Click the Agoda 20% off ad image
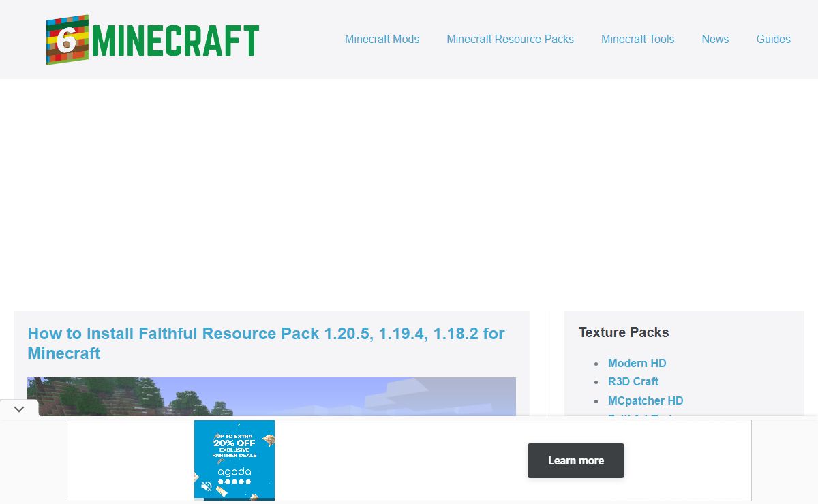The width and height of the screenshot is (818, 504). tap(234, 460)
